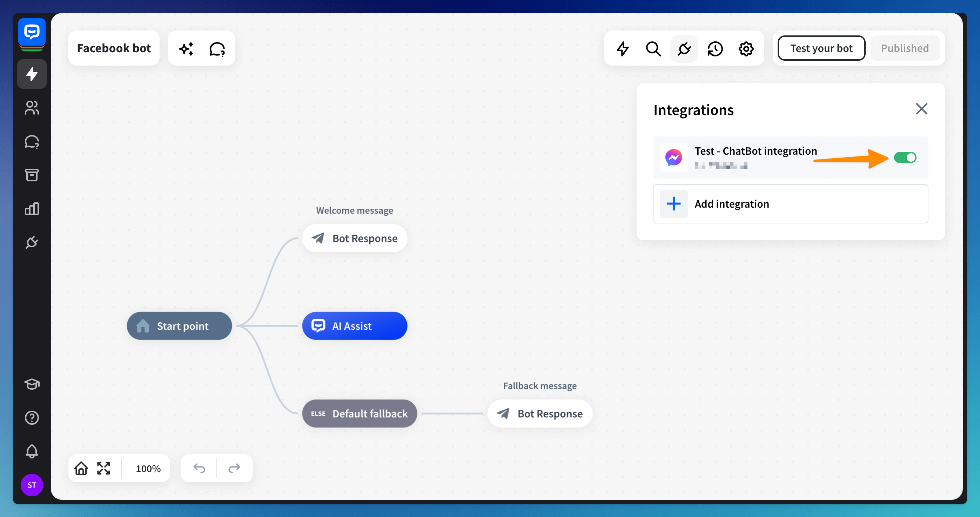The image size is (980, 517).
Task: Open the Academy graduation cap icon
Action: tap(32, 384)
